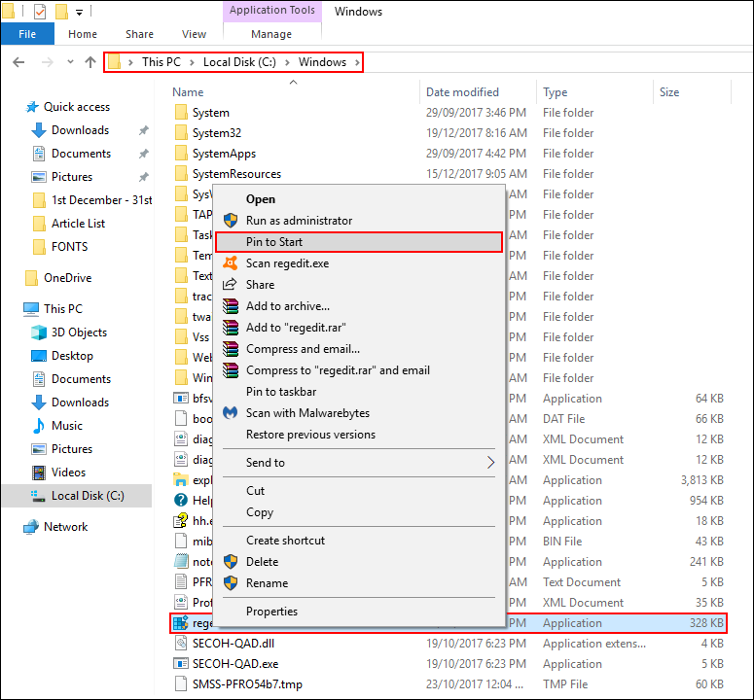Open the File ribbon tab
This screenshot has width=754, height=700.
[x=27, y=34]
